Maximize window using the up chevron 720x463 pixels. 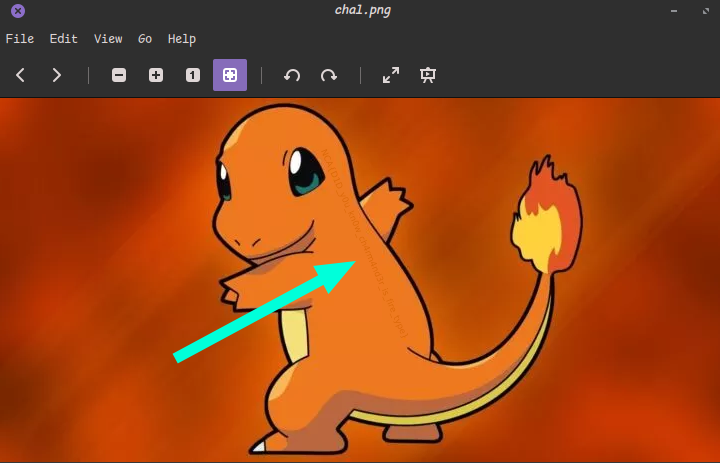[702, 11]
